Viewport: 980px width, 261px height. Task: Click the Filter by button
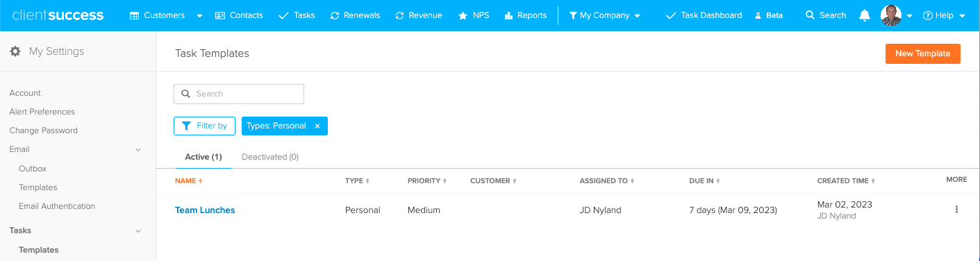tap(204, 126)
